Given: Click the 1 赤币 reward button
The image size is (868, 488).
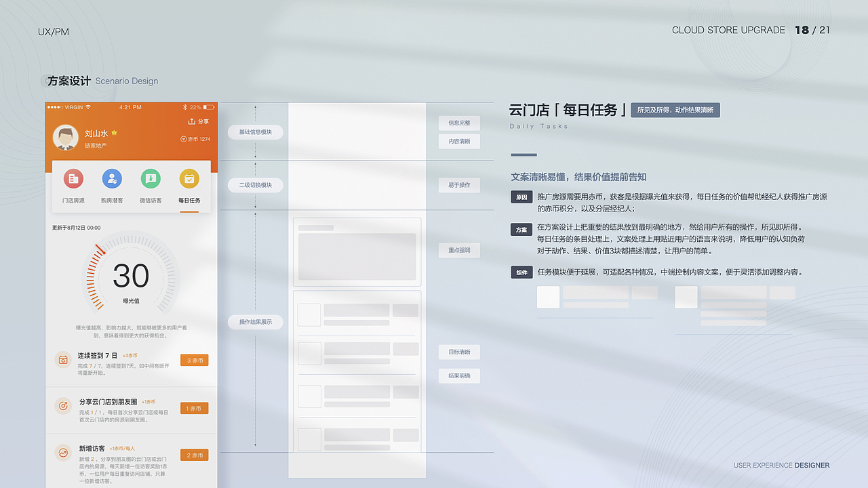Looking at the screenshot, I should click(195, 408).
